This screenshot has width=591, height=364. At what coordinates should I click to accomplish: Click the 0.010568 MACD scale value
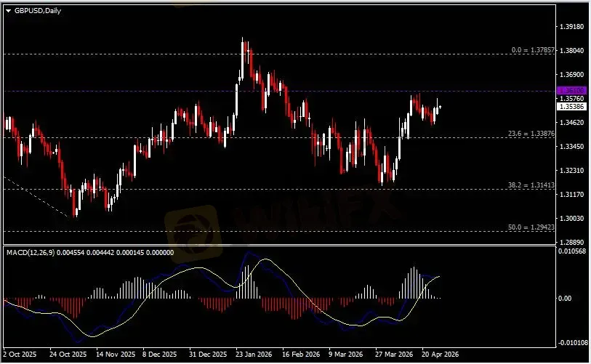tap(571, 251)
